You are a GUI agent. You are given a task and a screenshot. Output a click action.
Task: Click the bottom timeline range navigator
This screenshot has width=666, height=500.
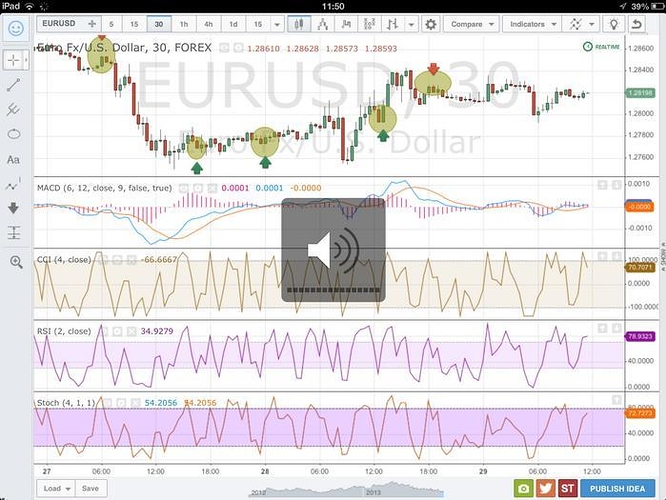[x=346, y=489]
